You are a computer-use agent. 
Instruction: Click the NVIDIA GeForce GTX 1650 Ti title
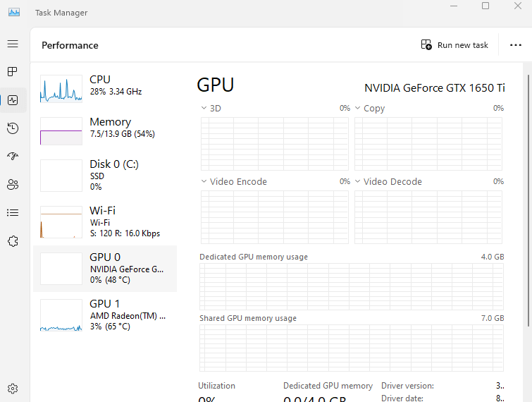point(435,88)
